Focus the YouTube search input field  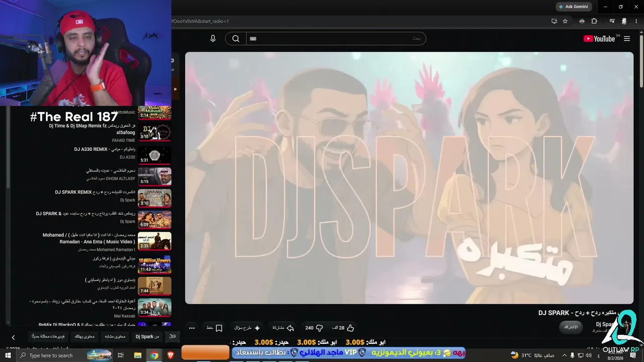point(336,39)
